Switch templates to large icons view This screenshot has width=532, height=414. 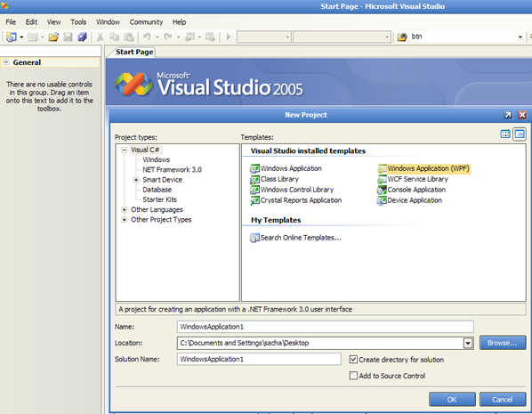(x=505, y=134)
